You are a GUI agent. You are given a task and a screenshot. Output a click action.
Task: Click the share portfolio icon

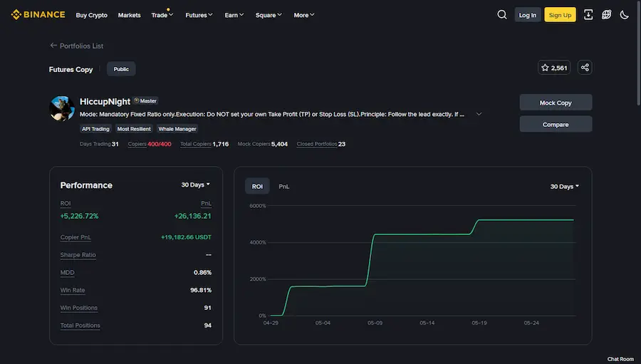pyautogui.click(x=585, y=68)
